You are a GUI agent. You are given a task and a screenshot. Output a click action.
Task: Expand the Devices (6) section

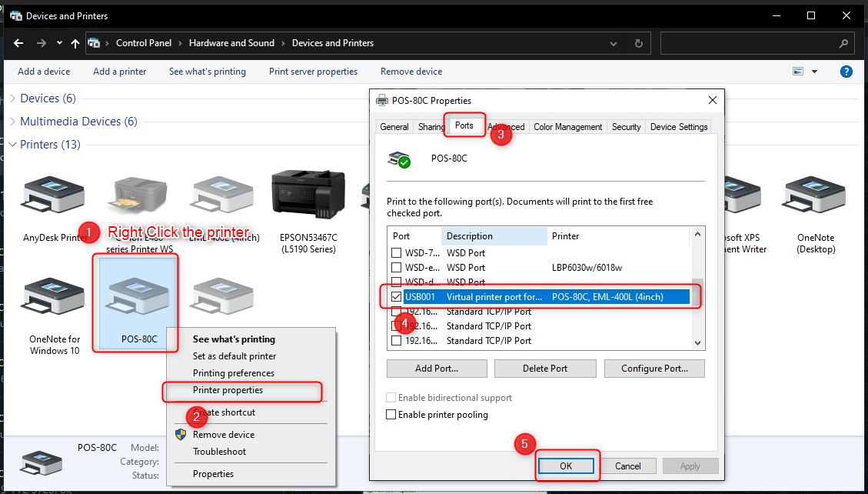(15, 98)
